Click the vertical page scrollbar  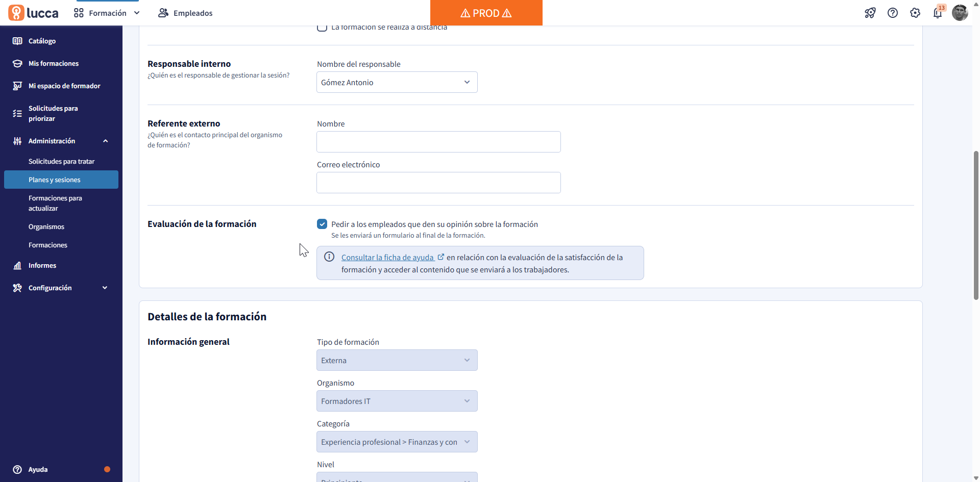pos(976,224)
